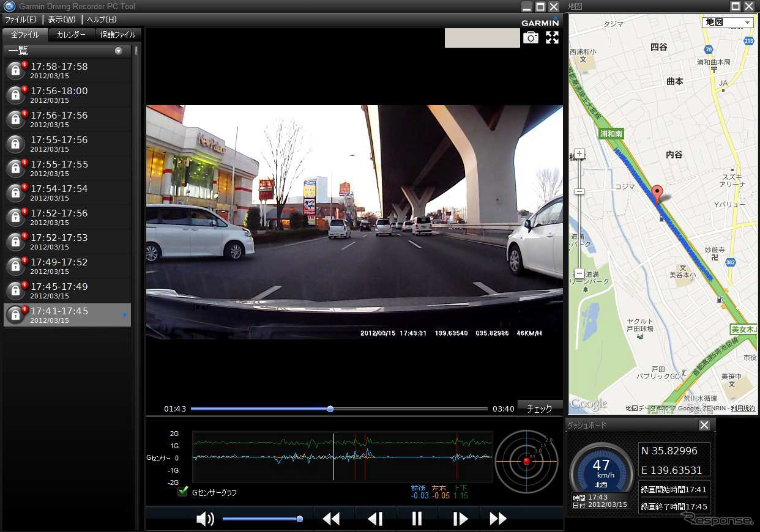Image resolution: width=760 pixels, height=532 pixels.
Task: Pause the video playback
Action: point(417,519)
